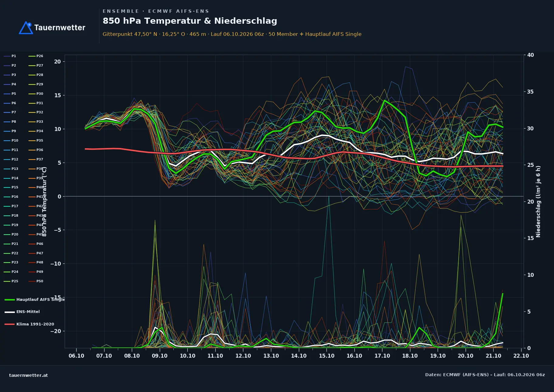Select the P25 legend entry
554x392 pixels.
pyautogui.click(x=11, y=281)
